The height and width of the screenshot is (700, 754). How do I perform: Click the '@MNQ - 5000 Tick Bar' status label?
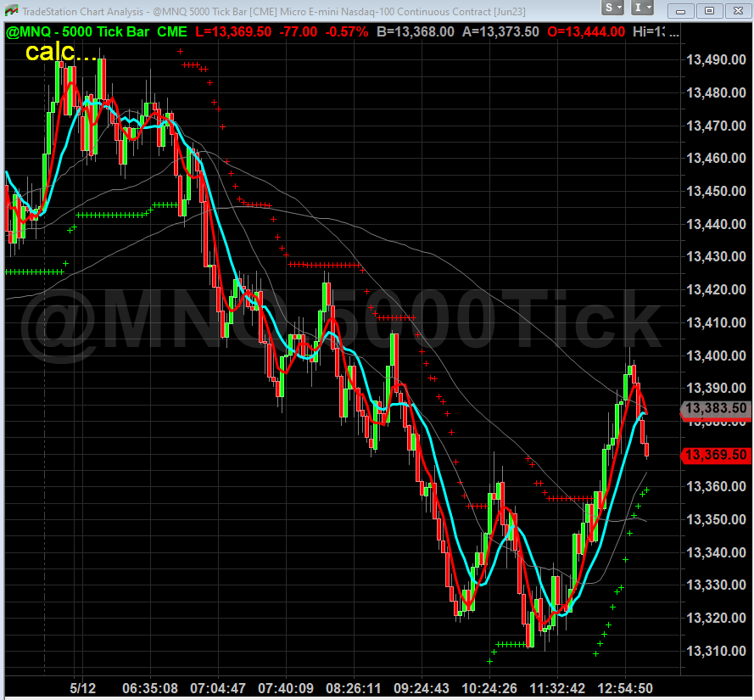[77, 31]
